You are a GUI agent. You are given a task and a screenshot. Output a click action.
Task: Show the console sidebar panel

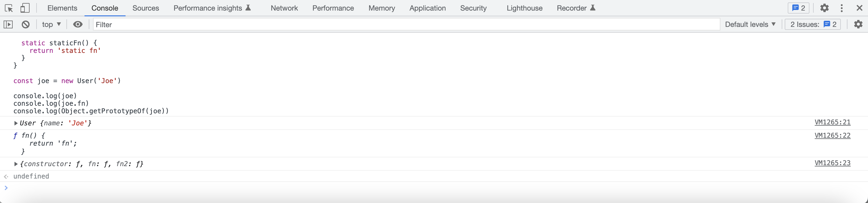coord(8,24)
